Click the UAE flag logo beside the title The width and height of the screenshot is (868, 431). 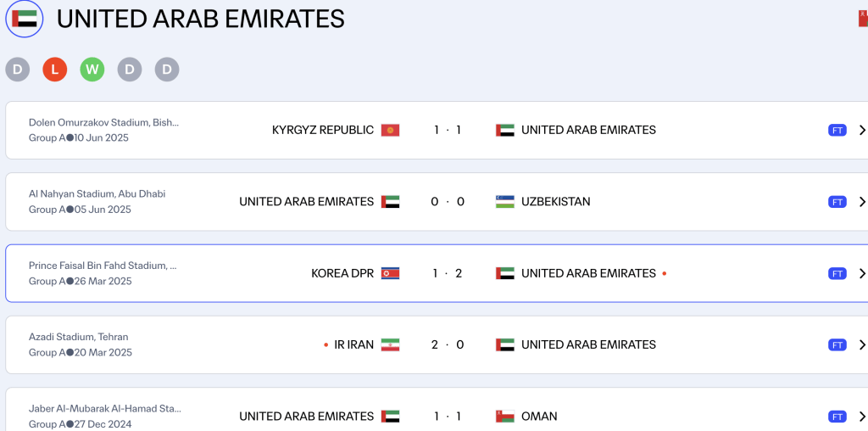click(25, 19)
